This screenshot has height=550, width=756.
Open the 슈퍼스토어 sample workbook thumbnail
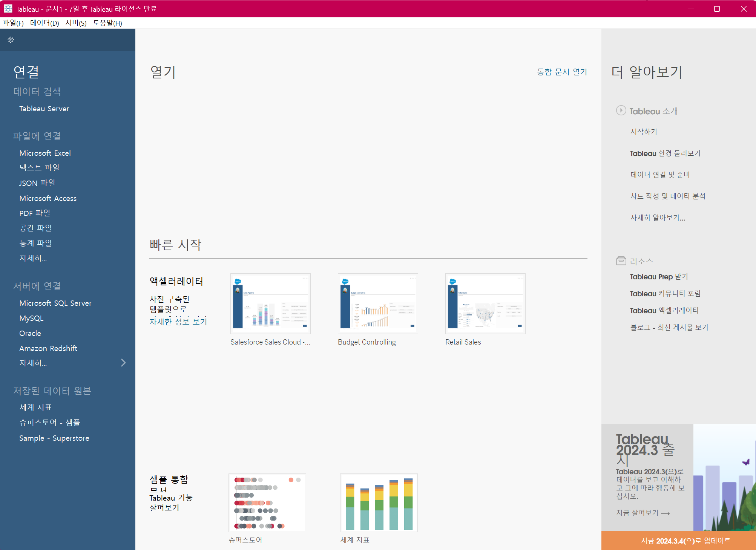(x=267, y=503)
